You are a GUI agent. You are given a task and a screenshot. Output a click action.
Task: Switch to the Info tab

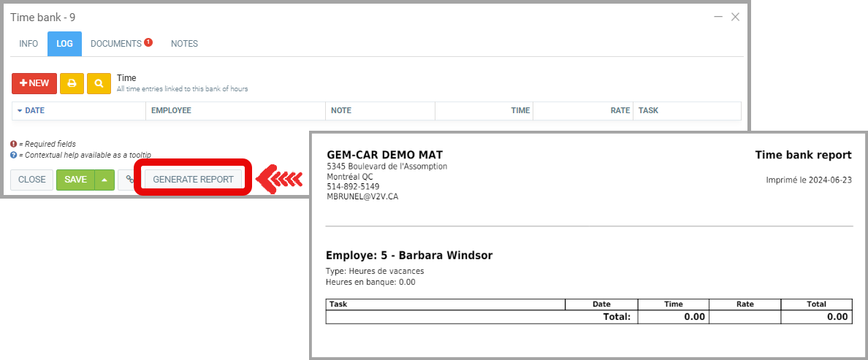(28, 44)
